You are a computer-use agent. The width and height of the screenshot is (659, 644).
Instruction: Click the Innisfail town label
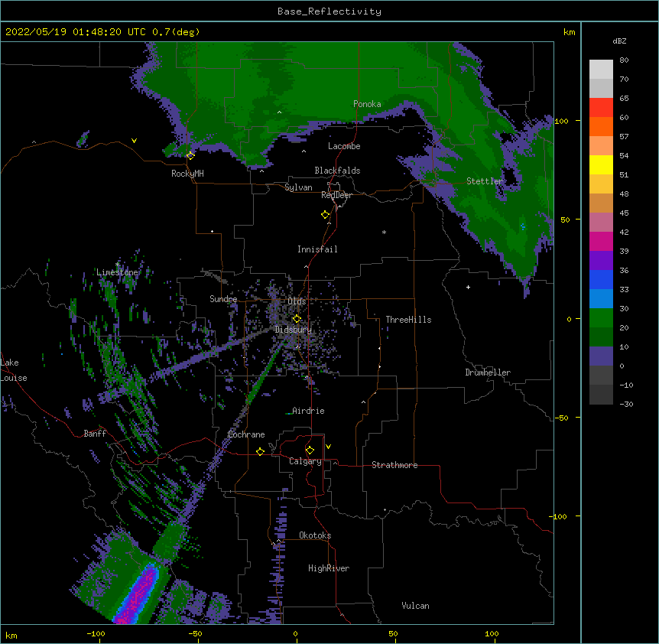317,249
